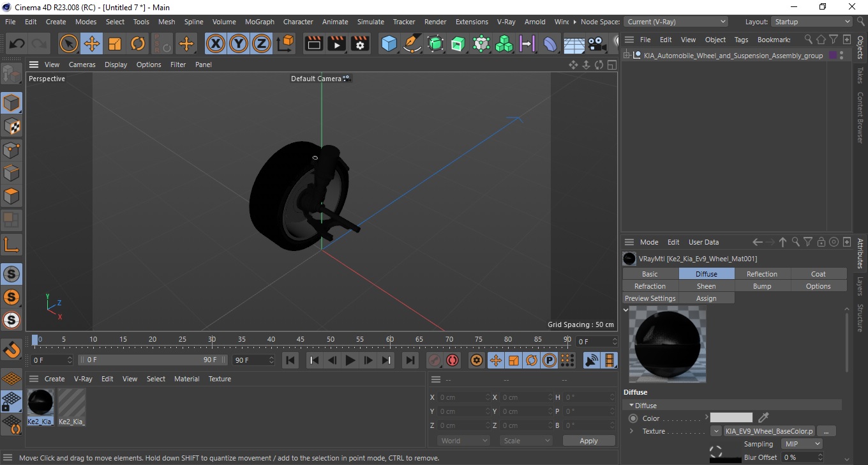868x465 pixels.
Task: Open the Sampling MIP dropdown
Action: pos(801,444)
